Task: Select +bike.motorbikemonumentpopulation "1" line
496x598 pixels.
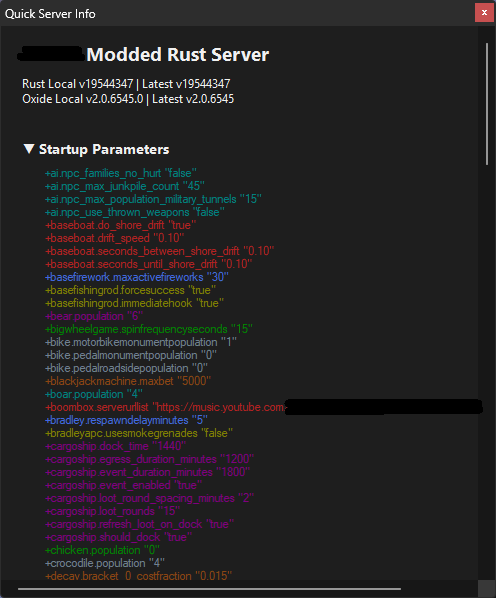Action: point(141,342)
